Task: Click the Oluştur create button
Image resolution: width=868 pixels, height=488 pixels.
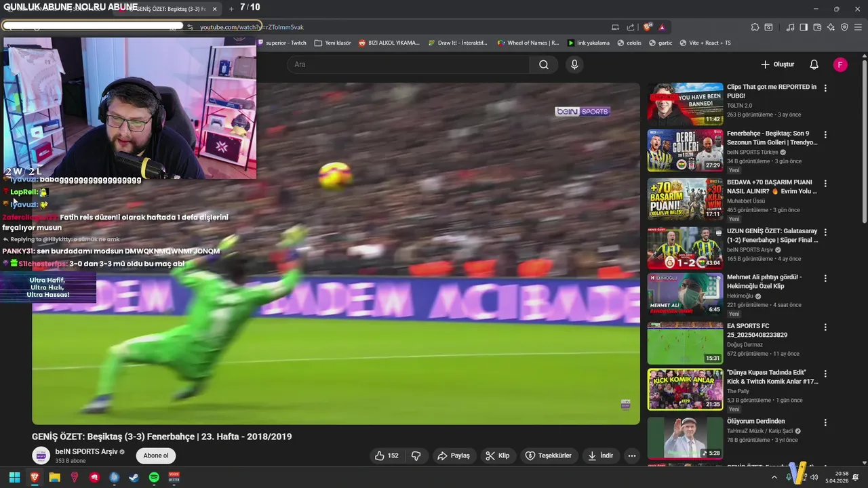Action: click(x=777, y=64)
